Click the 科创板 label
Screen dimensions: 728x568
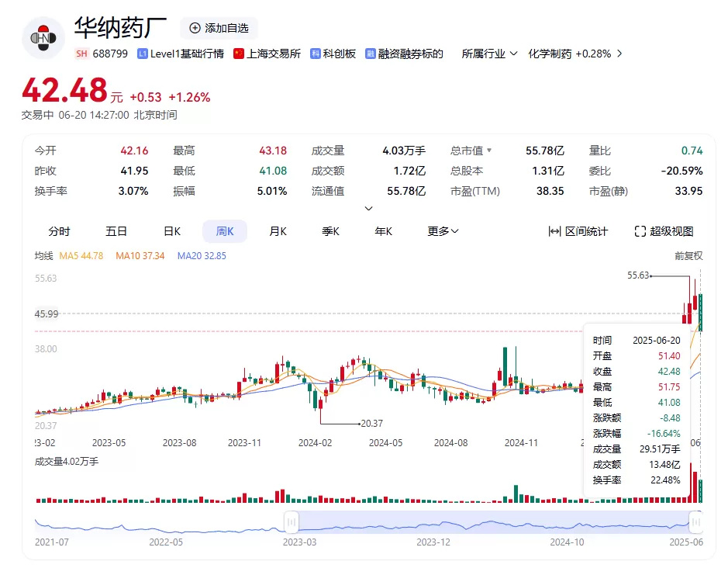point(340,54)
